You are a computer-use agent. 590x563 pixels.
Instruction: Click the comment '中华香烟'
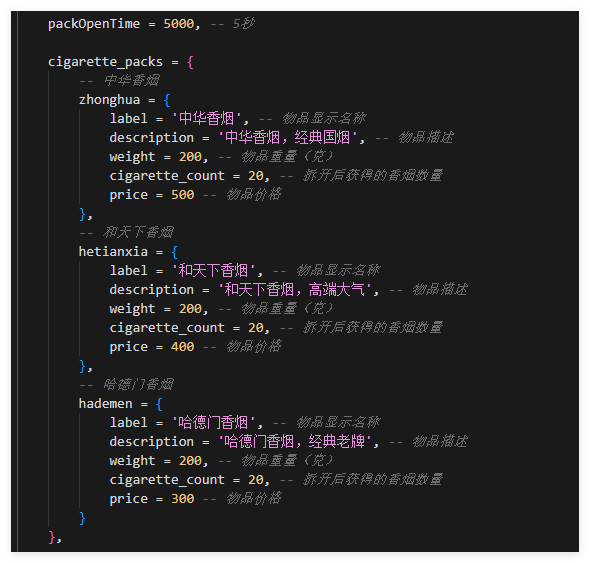[x=131, y=81]
